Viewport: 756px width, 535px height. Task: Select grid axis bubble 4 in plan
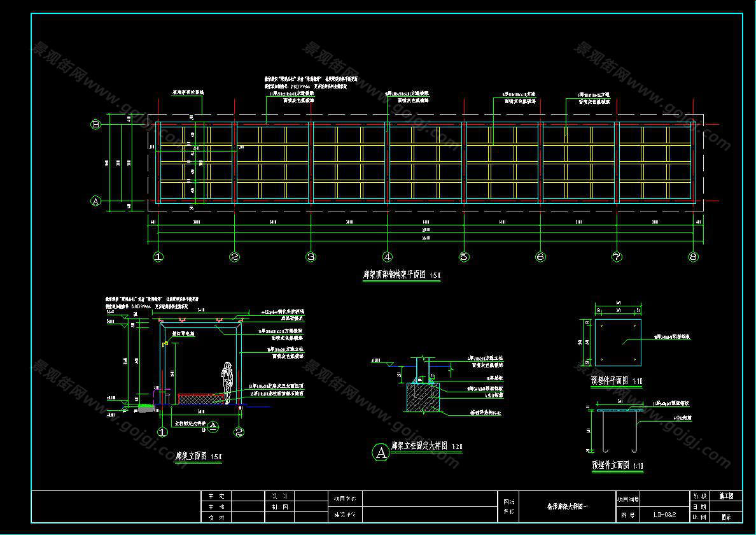pyautogui.click(x=388, y=257)
